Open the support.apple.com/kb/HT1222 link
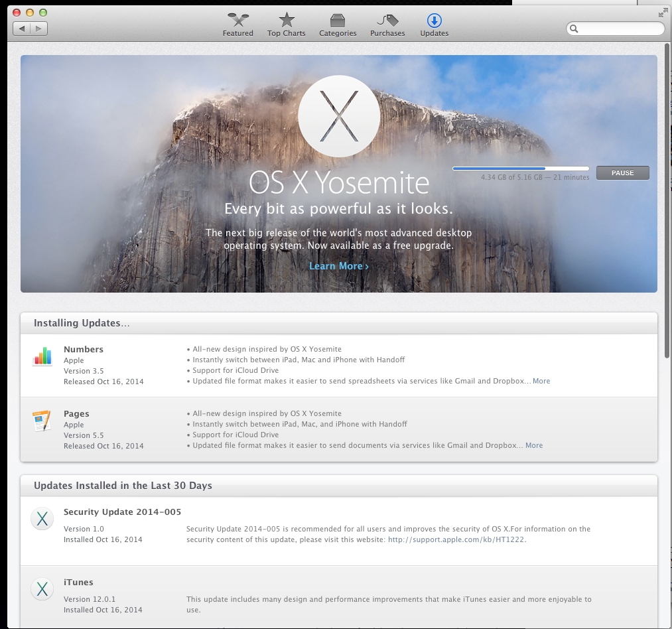Image resolution: width=672 pixels, height=629 pixels. [456, 539]
